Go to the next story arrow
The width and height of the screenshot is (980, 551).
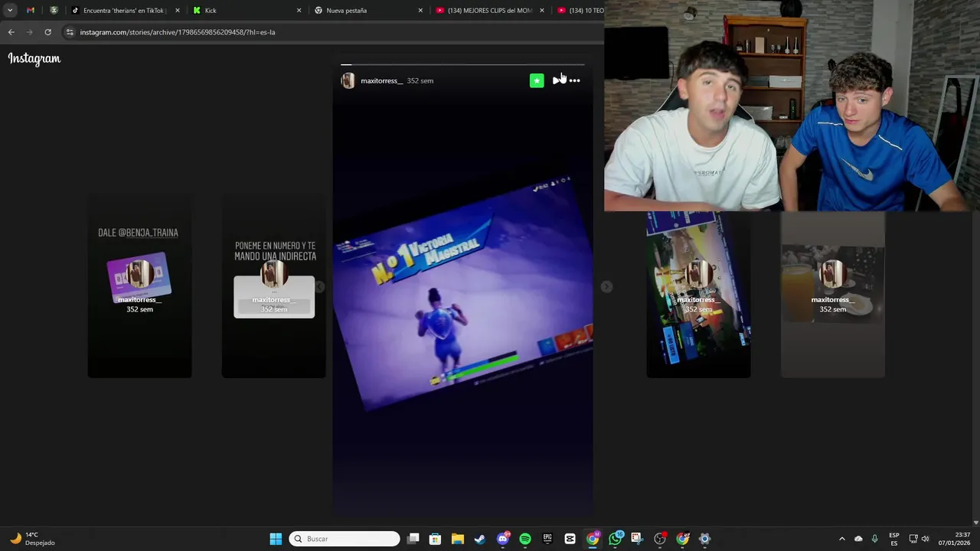click(x=606, y=286)
